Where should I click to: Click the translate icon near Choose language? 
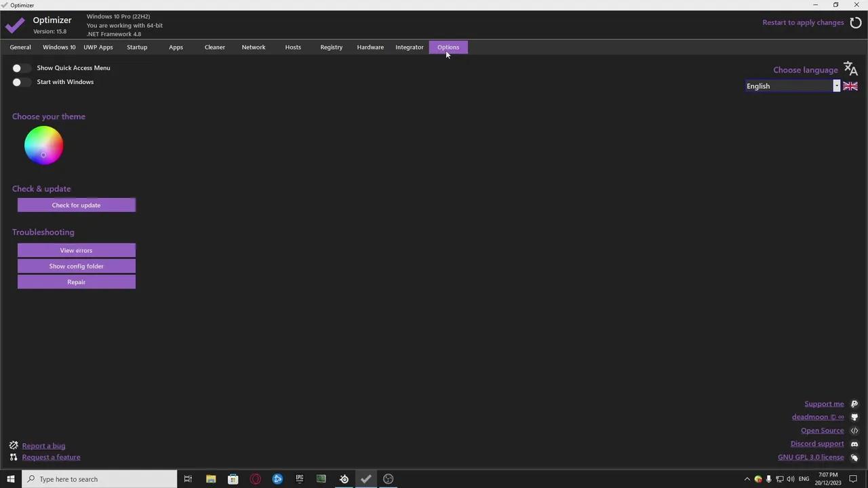(850, 68)
